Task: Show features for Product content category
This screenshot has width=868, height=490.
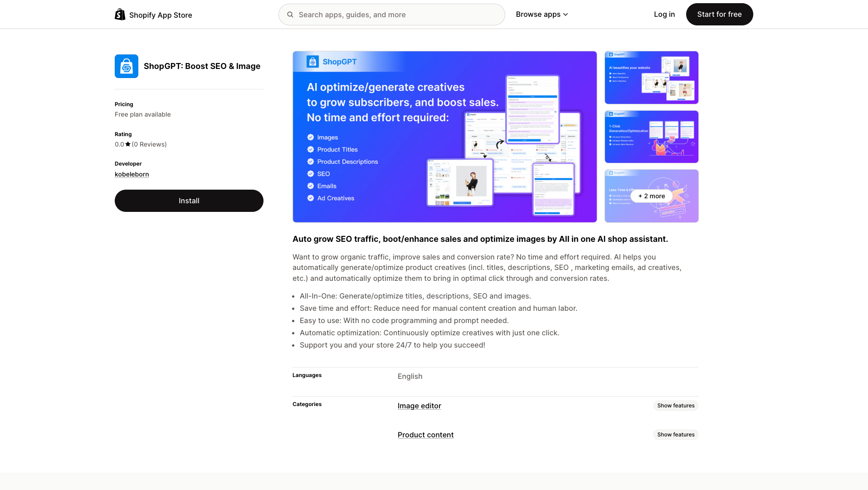Action: [675, 434]
